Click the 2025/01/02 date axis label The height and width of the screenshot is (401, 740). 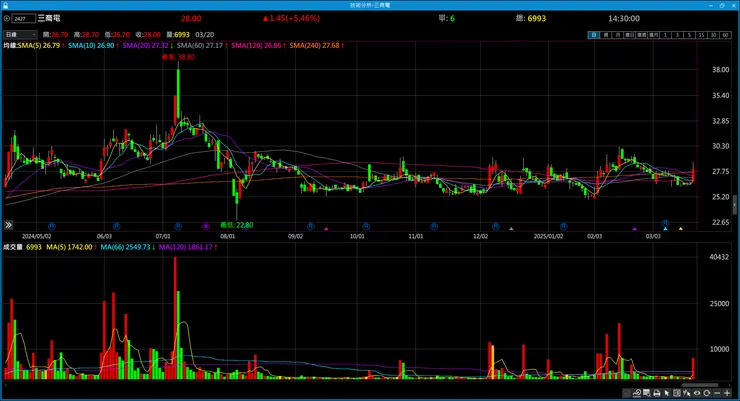coord(548,236)
